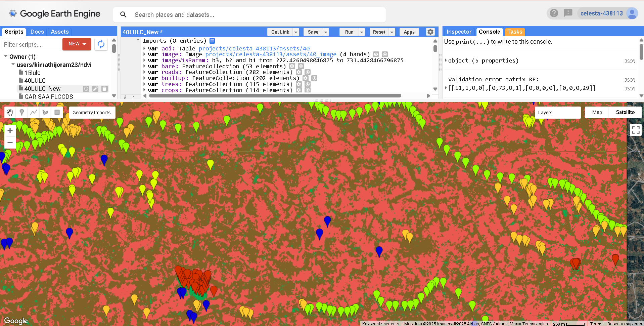This screenshot has width=644, height=326.
Task: Center map on builtup import
Action: pos(314,78)
